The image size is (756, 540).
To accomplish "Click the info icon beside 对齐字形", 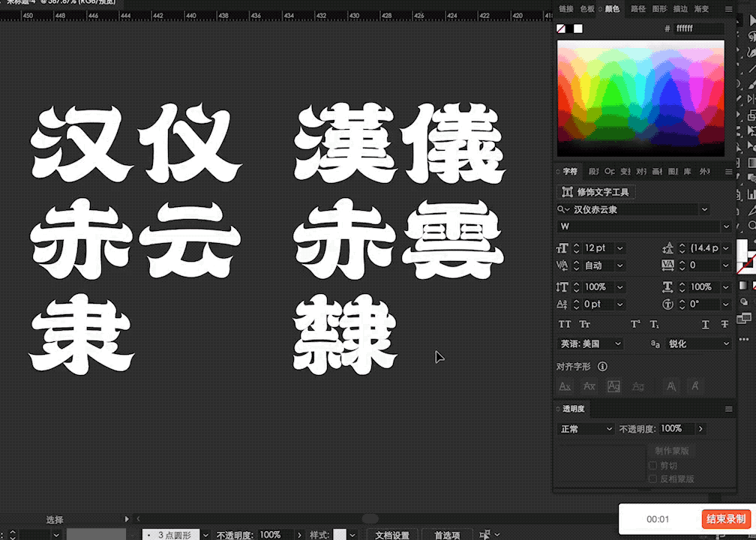I will pos(602,367).
